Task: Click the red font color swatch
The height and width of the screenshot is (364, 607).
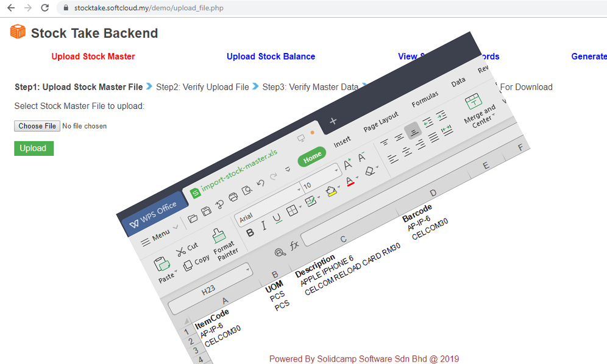Action: pyautogui.click(x=350, y=182)
